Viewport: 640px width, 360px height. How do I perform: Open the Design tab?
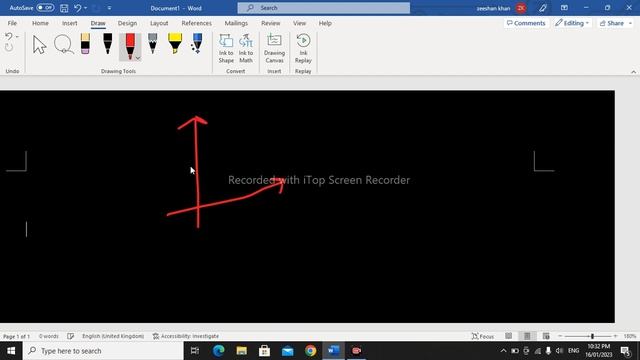point(127,23)
